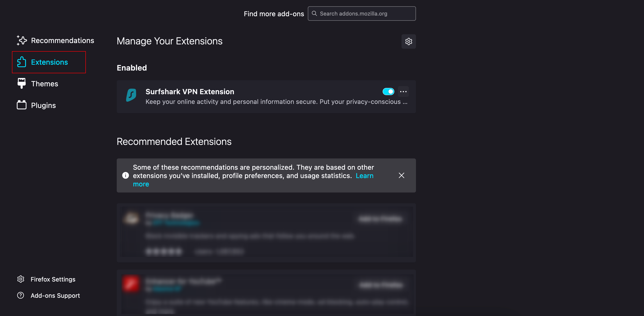This screenshot has width=644, height=316.
Task: Click the Recommendations sparkle icon
Action: (x=22, y=41)
